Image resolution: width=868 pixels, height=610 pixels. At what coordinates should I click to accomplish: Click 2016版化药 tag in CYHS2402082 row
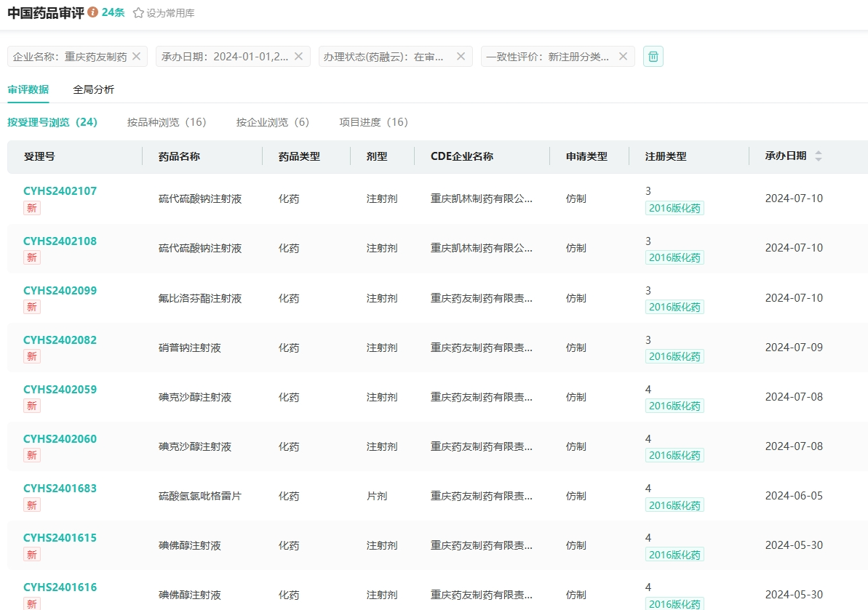coord(674,356)
